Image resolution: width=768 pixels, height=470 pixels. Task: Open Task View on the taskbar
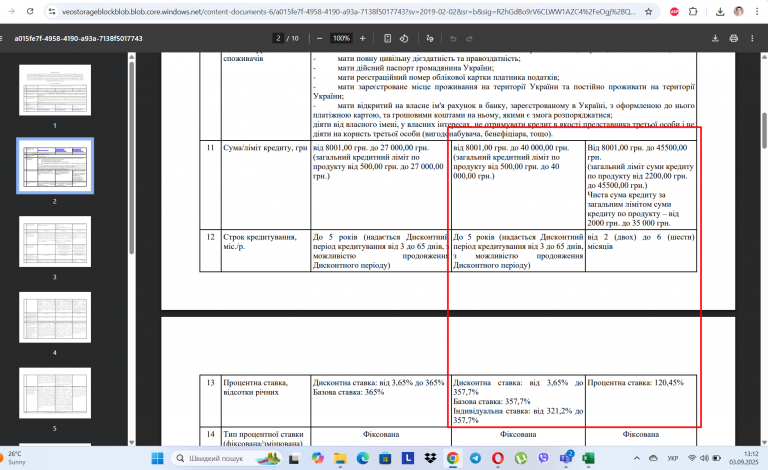pos(294,459)
